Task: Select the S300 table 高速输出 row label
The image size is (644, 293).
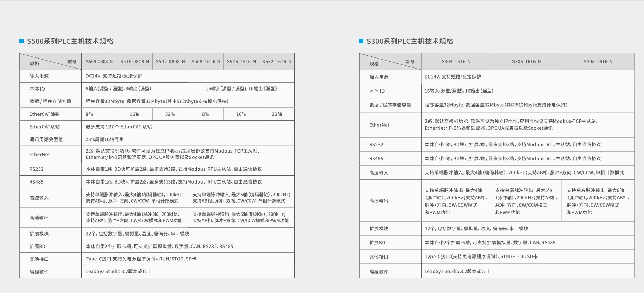Action: coord(379,201)
